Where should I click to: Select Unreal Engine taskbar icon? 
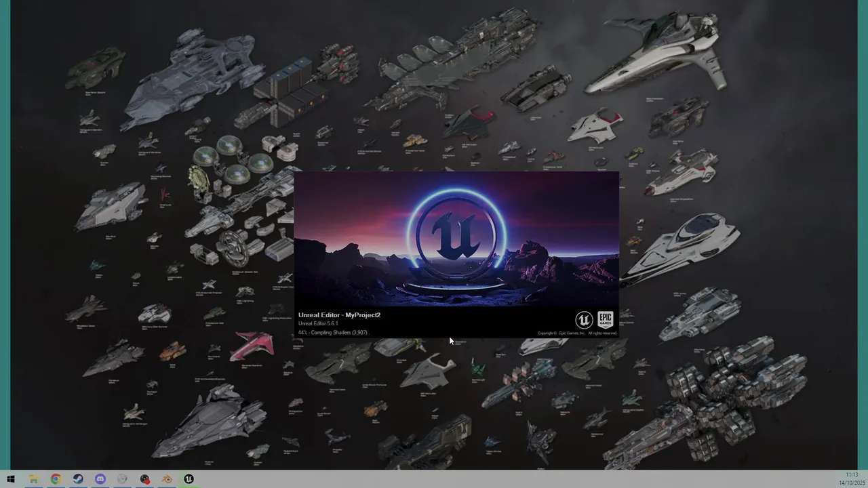point(189,479)
